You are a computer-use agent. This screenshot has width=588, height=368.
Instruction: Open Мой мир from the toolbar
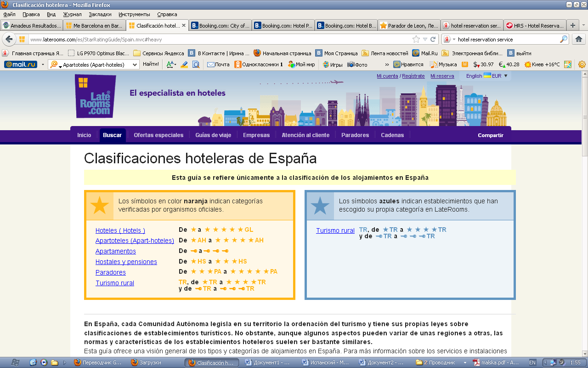point(301,64)
